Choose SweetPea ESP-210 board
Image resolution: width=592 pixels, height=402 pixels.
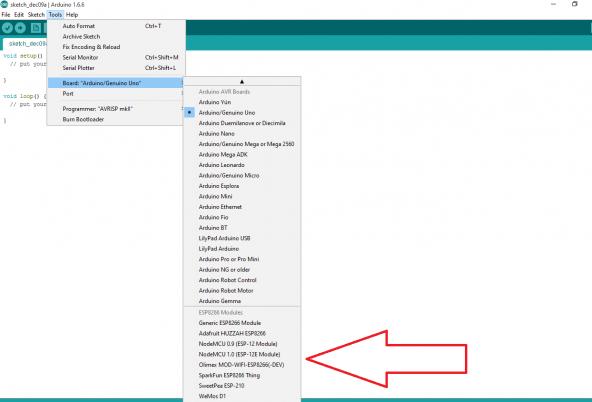coord(242,386)
